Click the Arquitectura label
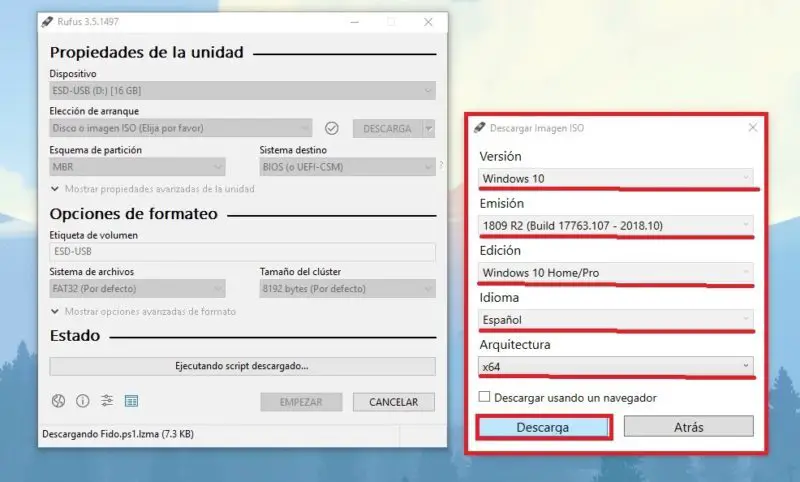 (x=515, y=345)
